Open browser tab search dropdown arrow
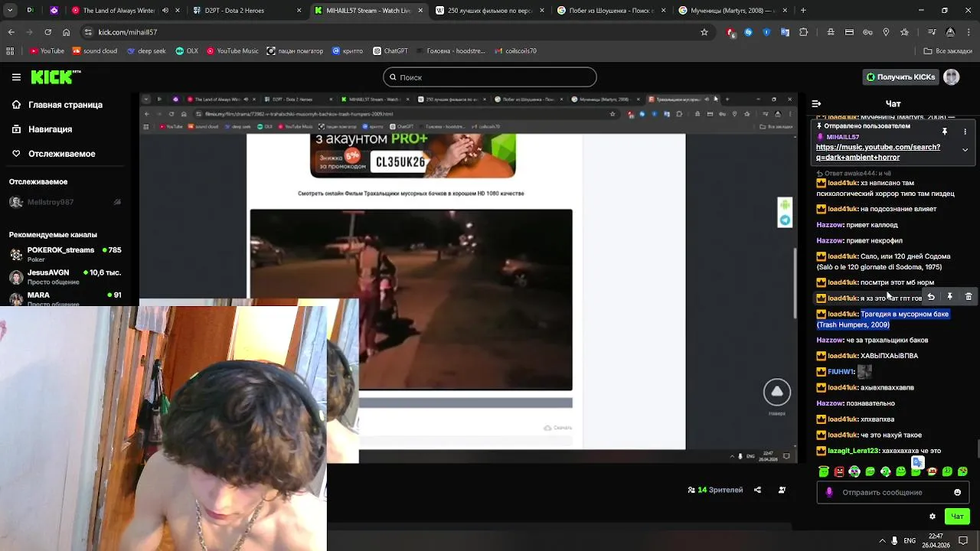980x551 pixels. click(10, 11)
